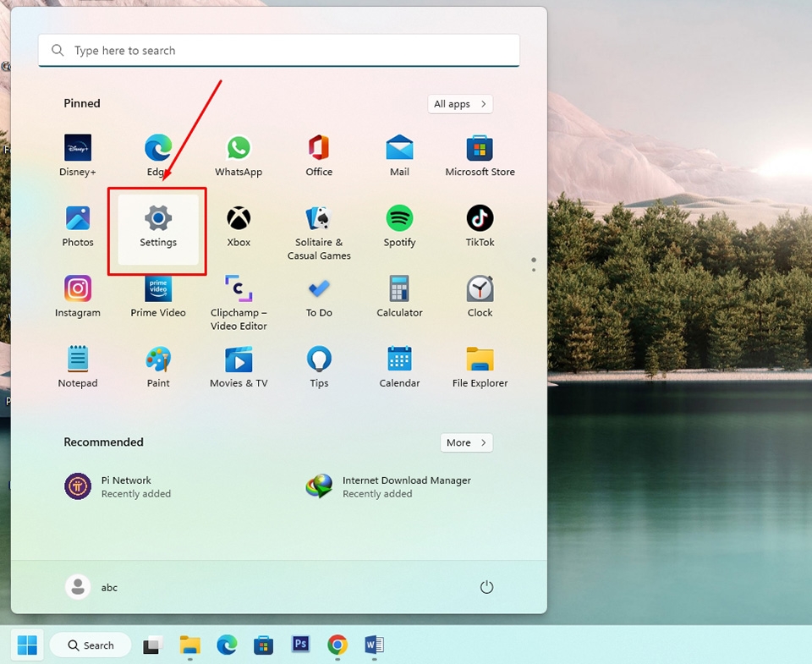Open the Calendar app
This screenshot has height=664, width=812.
(x=399, y=367)
